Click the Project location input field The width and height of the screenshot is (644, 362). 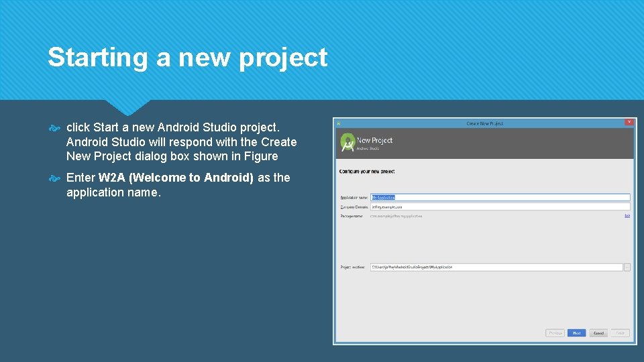(x=496, y=267)
